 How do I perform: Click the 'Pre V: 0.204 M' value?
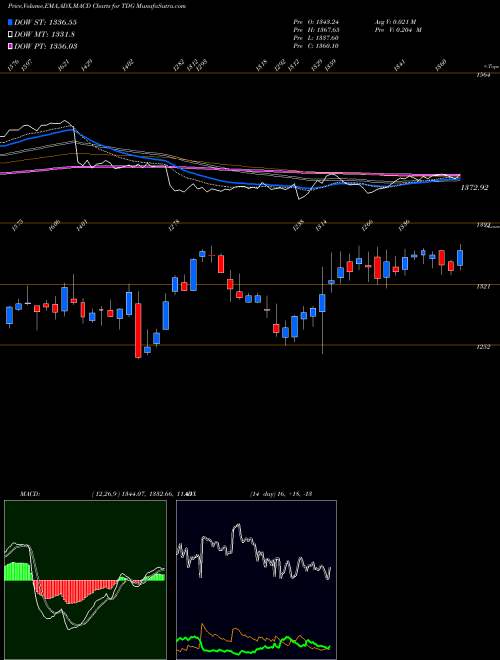(398, 30)
